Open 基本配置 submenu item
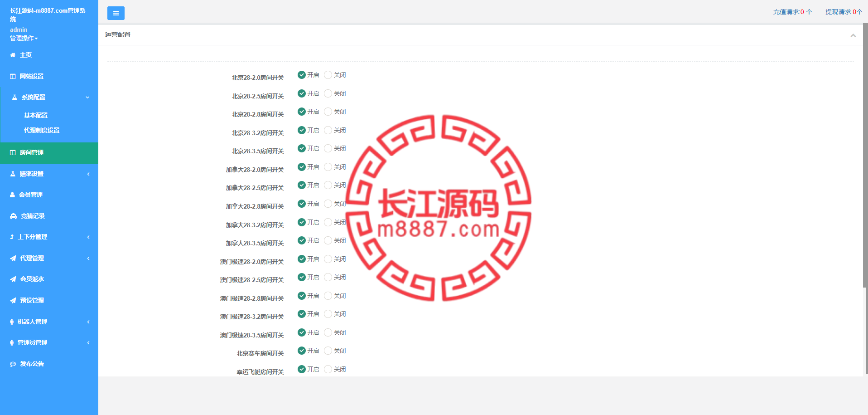This screenshot has width=868, height=415. pos(36,115)
